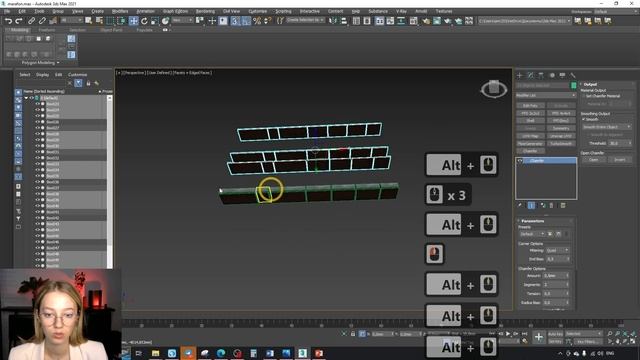Click Configure Modifier Sets icon
Screen dimensions: 640x360
(563, 205)
